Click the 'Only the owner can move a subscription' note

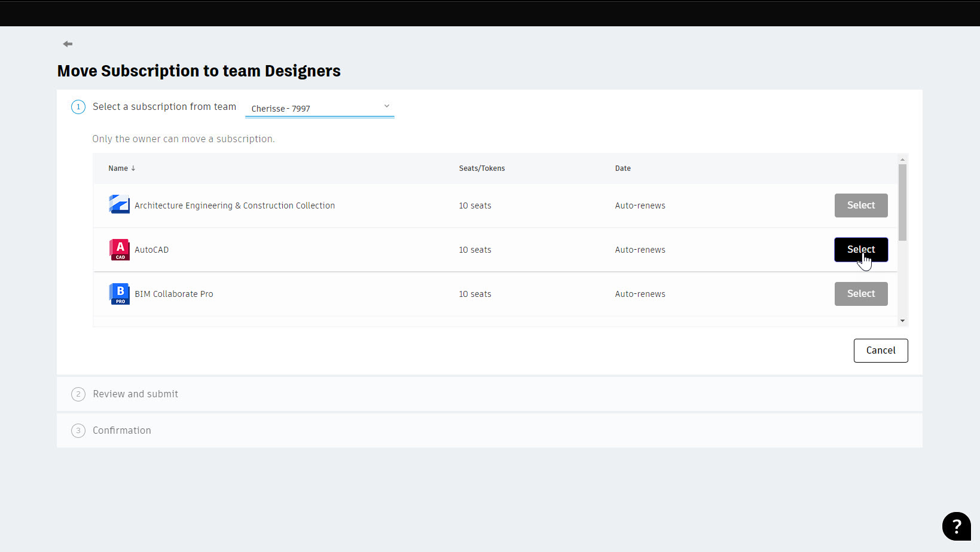pyautogui.click(x=184, y=139)
